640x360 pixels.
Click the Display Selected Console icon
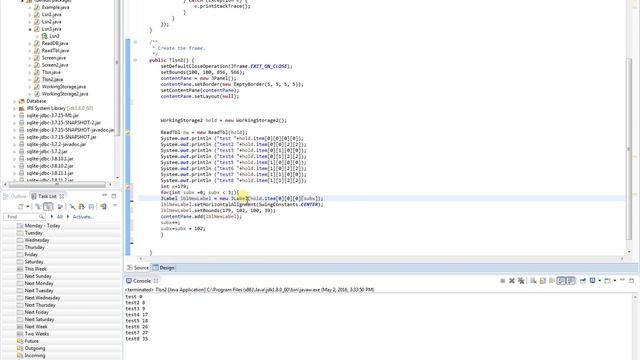(x=593, y=281)
